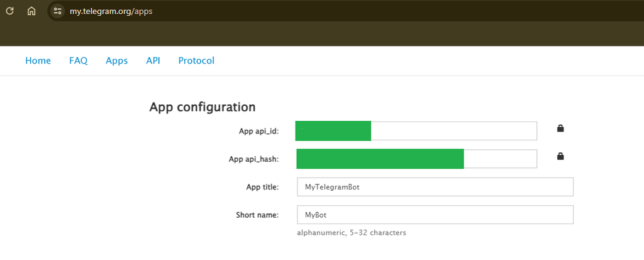Image resolution: width=644 pixels, height=260 pixels.
Task: Click the browser home icon
Action: tap(31, 11)
